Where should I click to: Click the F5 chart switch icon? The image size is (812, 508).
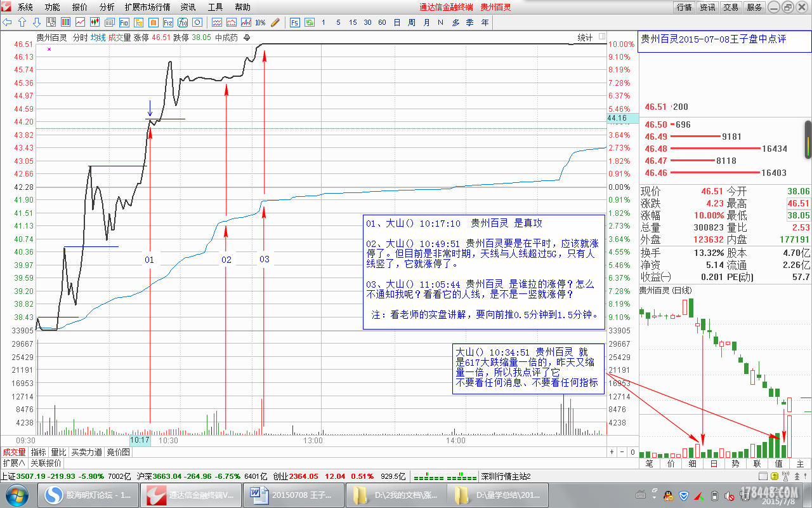(295, 22)
